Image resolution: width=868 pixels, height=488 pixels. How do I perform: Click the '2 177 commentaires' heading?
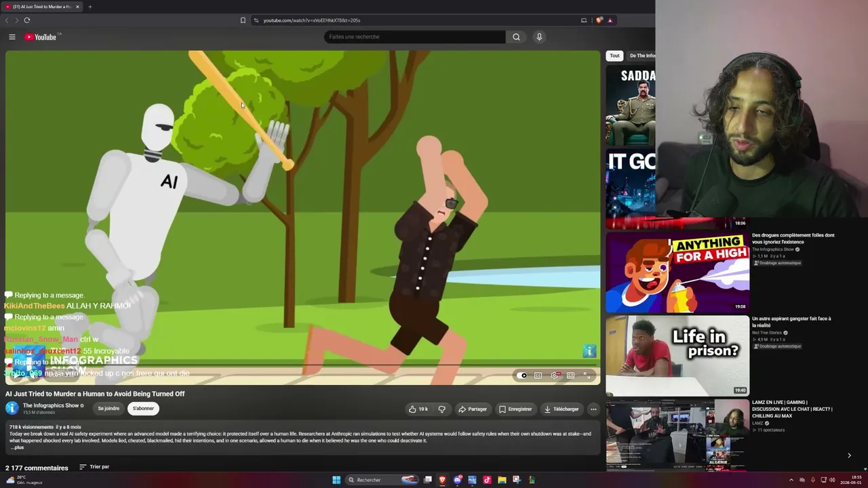tap(37, 468)
